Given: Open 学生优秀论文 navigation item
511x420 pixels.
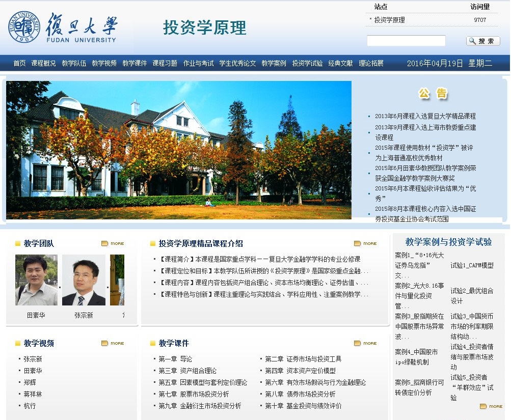Looking at the screenshot, I should pos(237,64).
